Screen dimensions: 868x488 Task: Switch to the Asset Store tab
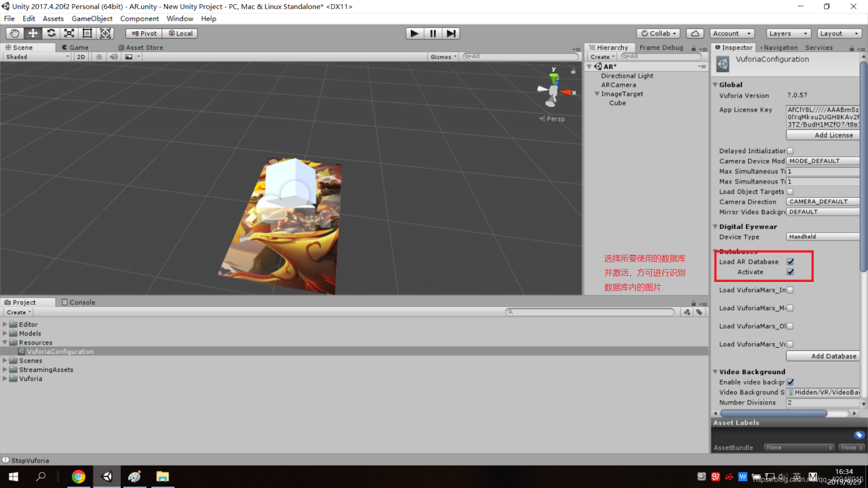tap(140, 47)
